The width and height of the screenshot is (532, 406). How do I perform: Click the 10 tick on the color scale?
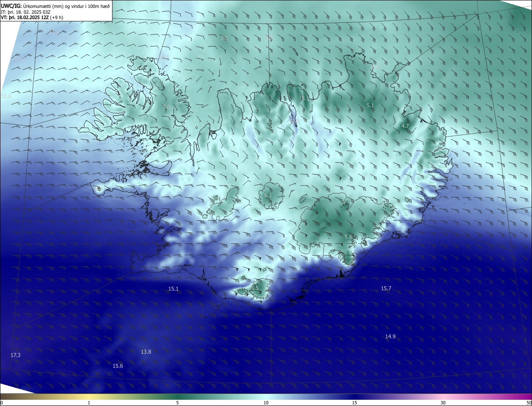pyautogui.click(x=266, y=403)
